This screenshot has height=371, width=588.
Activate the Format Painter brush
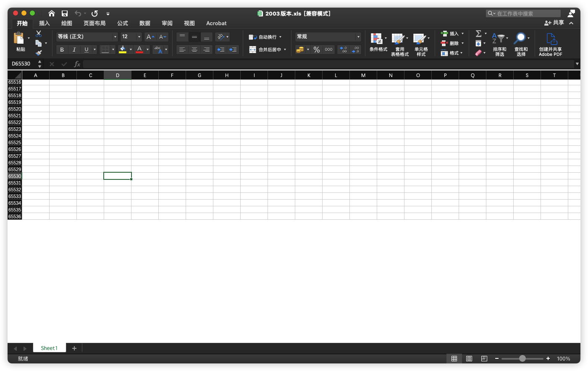[39, 53]
